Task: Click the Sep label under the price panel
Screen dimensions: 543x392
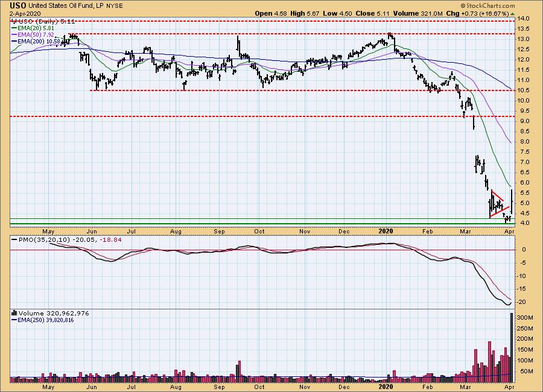Action: 219,232
